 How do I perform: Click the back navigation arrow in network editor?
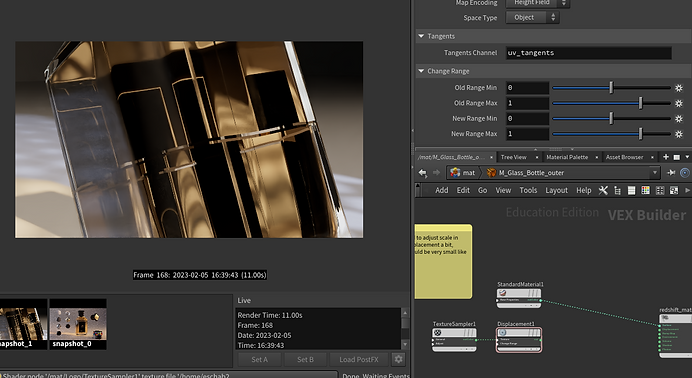pyautogui.click(x=423, y=173)
